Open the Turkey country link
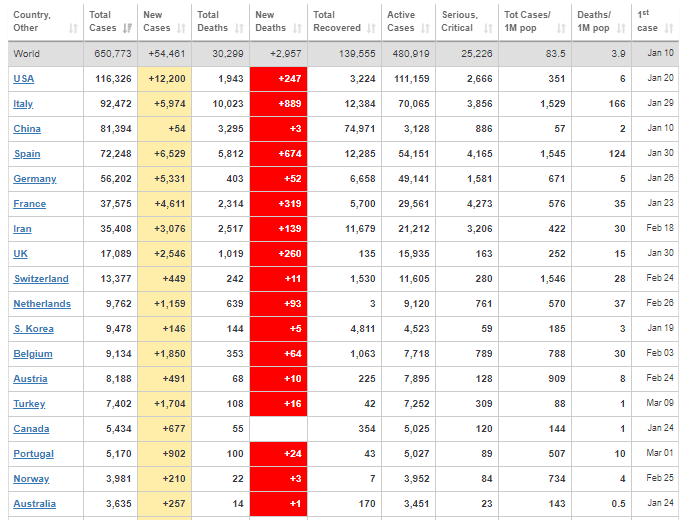 click(29, 404)
